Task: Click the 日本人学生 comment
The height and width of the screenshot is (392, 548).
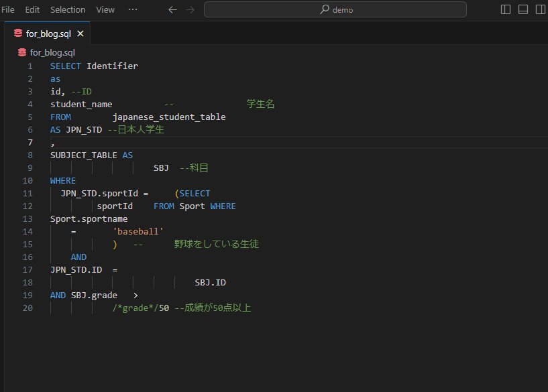Action: (x=140, y=129)
